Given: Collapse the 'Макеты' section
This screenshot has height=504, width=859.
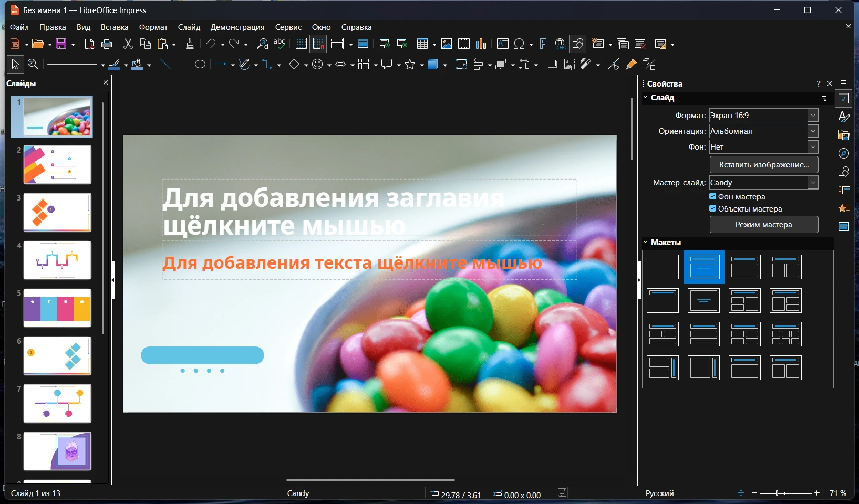Looking at the screenshot, I should pyautogui.click(x=646, y=243).
